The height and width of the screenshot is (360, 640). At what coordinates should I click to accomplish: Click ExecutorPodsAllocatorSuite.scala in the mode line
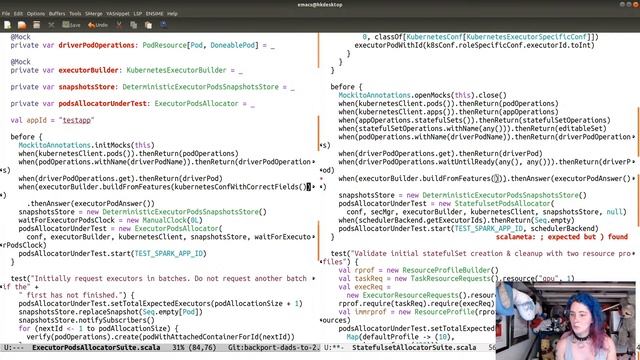tap(96, 348)
